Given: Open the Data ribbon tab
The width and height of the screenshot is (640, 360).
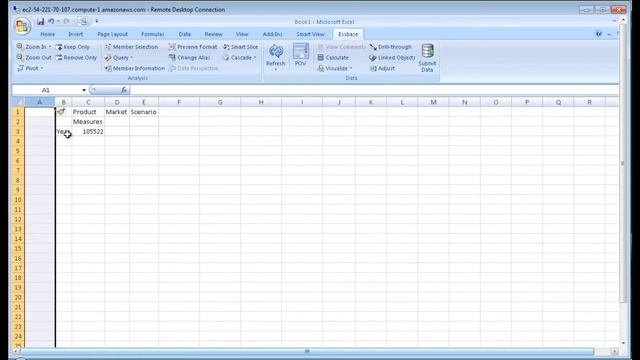Looking at the screenshot, I should 184,34.
